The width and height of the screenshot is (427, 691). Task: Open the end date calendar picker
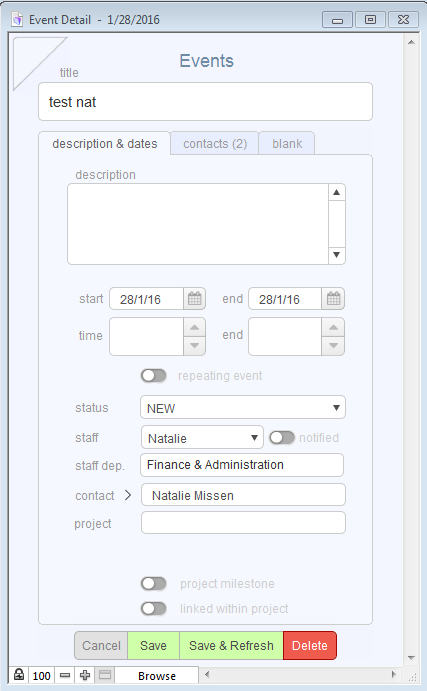[x=334, y=299]
